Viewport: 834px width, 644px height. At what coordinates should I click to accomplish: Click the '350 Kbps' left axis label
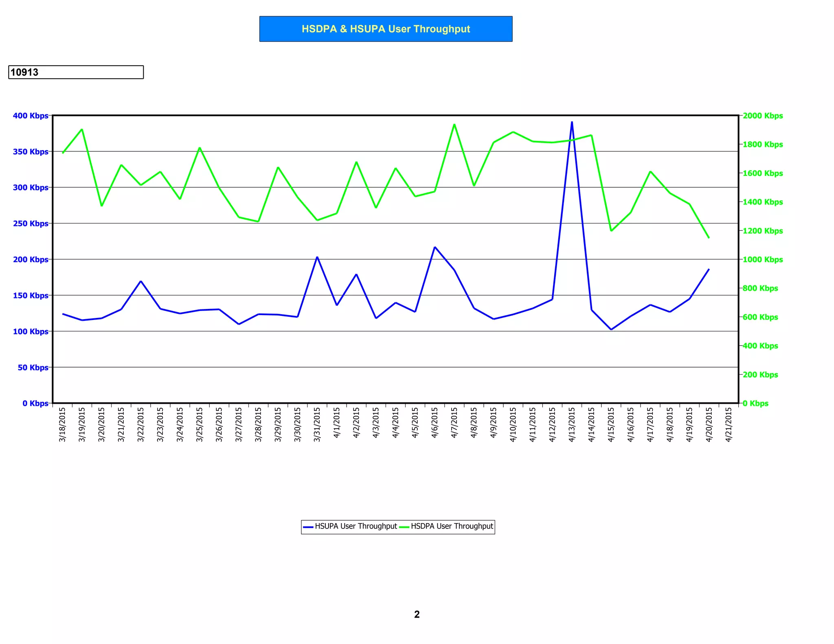31,151
